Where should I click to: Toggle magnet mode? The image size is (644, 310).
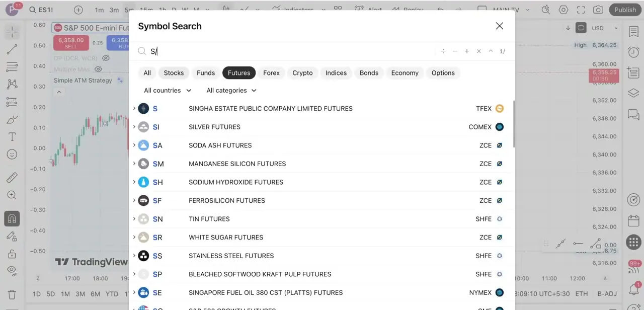coord(12,218)
